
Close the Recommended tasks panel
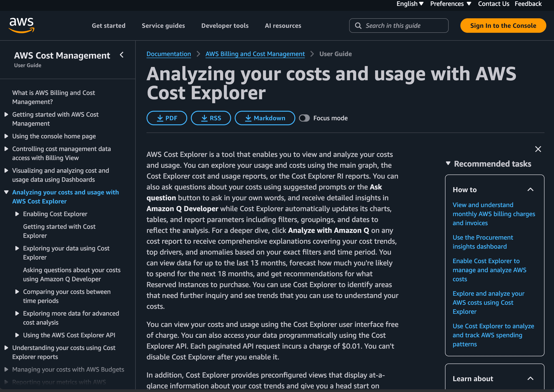(x=538, y=149)
